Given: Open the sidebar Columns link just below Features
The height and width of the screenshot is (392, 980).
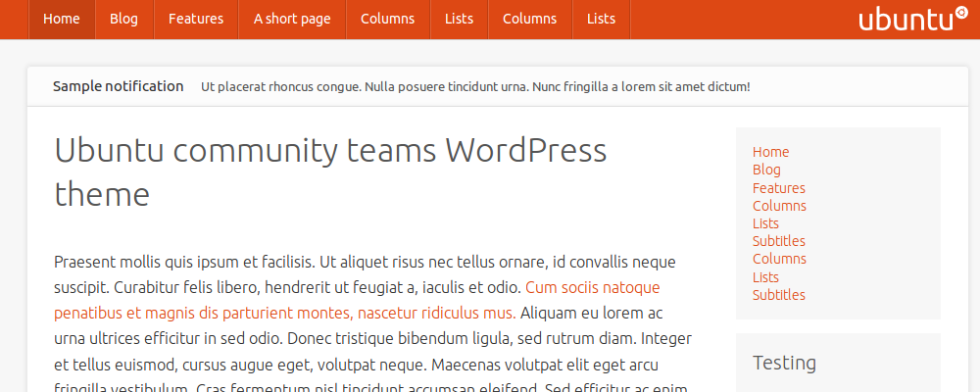Looking at the screenshot, I should (779, 206).
